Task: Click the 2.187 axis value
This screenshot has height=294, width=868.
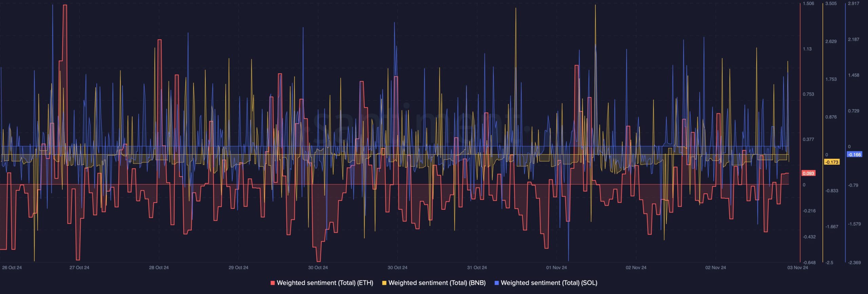Action: click(x=854, y=40)
